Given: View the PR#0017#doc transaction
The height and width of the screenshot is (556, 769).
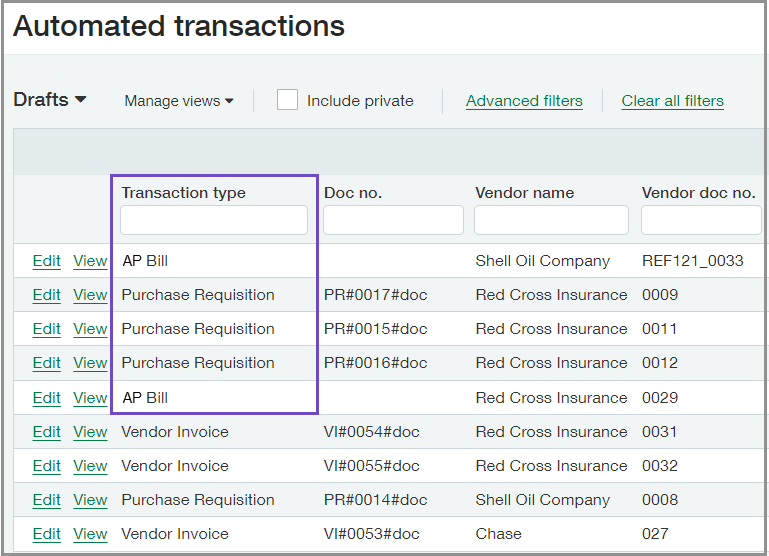Looking at the screenshot, I should (90, 295).
